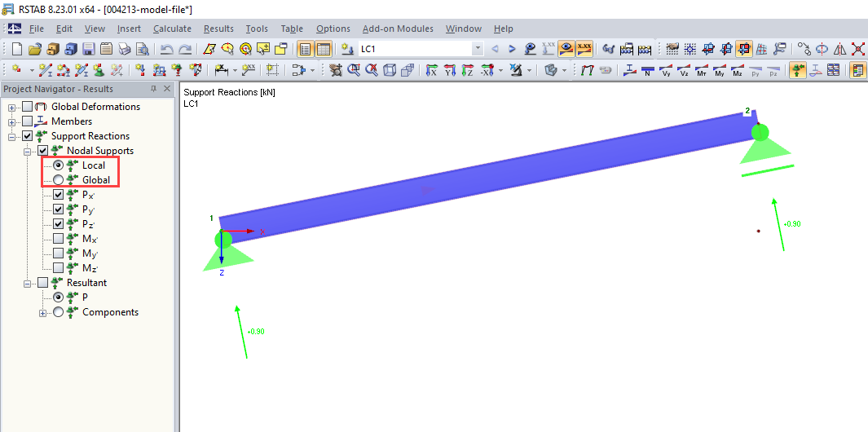The image size is (868, 432).
Task: Enable the Mx' moment checkbox
Action: tap(58, 239)
